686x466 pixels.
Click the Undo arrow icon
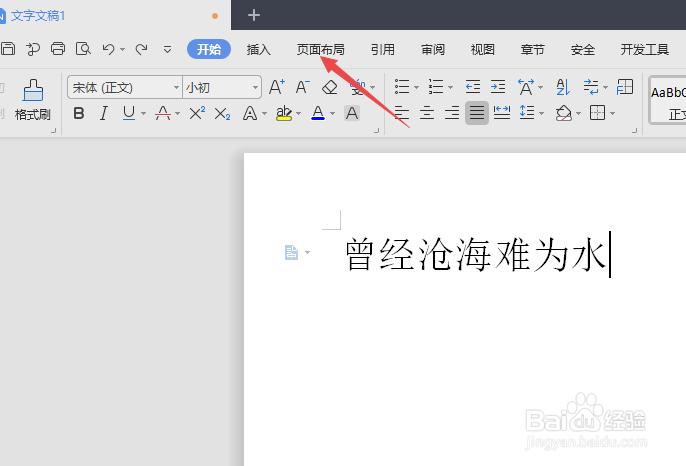(108, 49)
